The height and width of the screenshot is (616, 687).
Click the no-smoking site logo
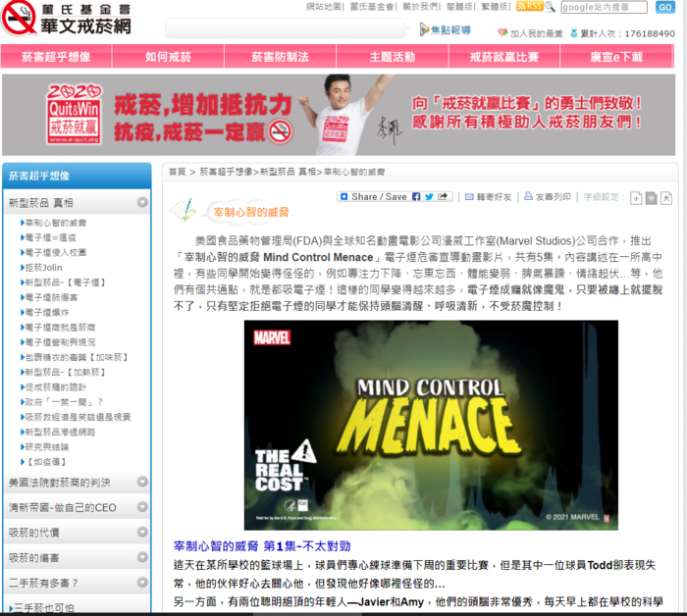(x=19, y=19)
